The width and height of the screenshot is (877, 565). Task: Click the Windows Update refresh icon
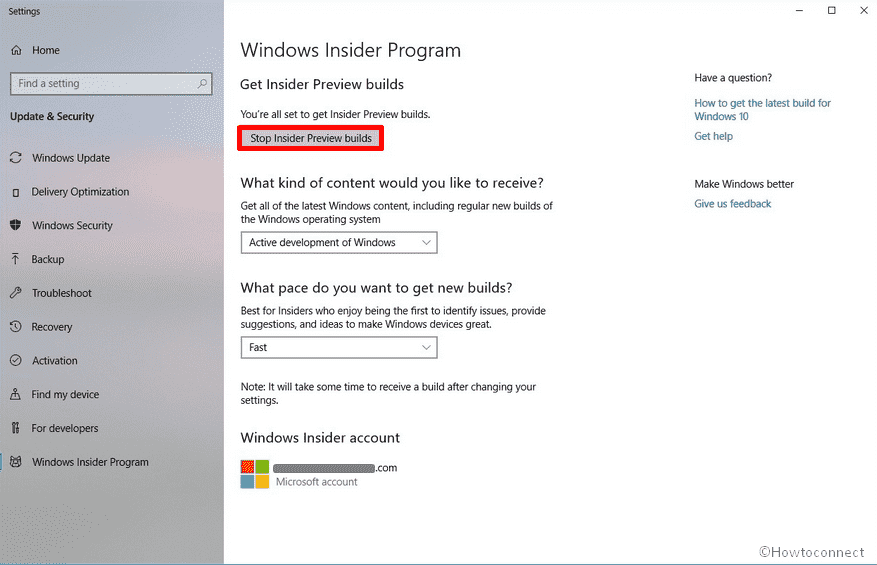pos(16,158)
